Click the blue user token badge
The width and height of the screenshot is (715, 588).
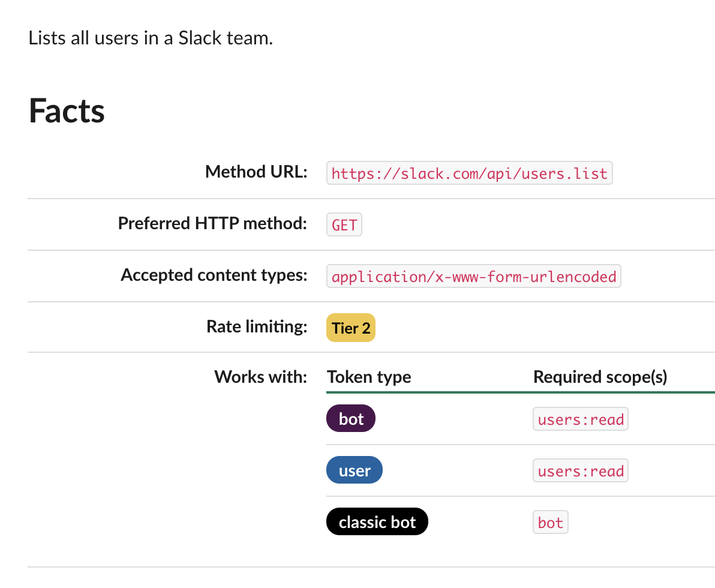click(354, 470)
